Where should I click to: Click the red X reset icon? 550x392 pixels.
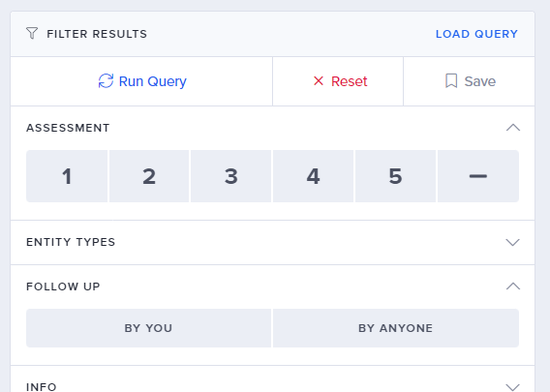coord(319,81)
